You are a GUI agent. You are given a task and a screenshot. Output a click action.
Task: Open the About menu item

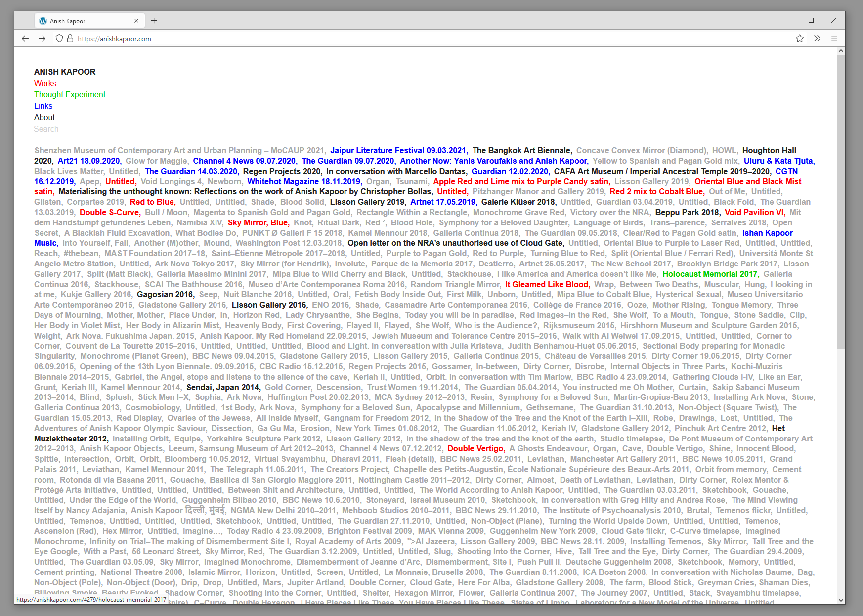pyautogui.click(x=44, y=117)
